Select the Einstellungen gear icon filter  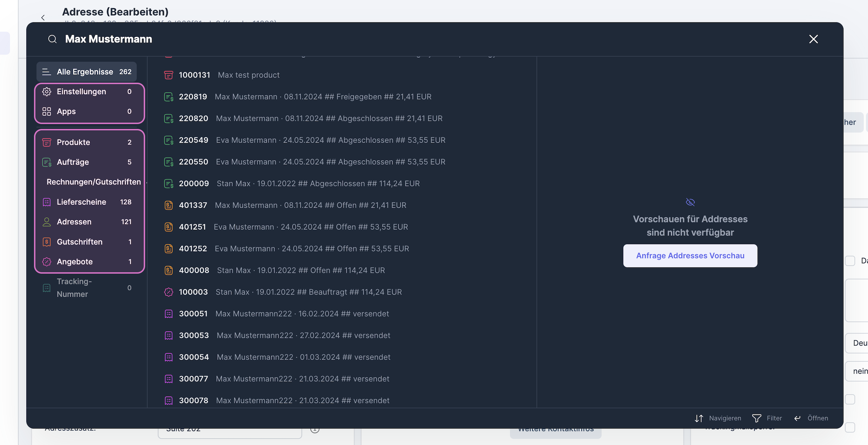click(x=47, y=92)
